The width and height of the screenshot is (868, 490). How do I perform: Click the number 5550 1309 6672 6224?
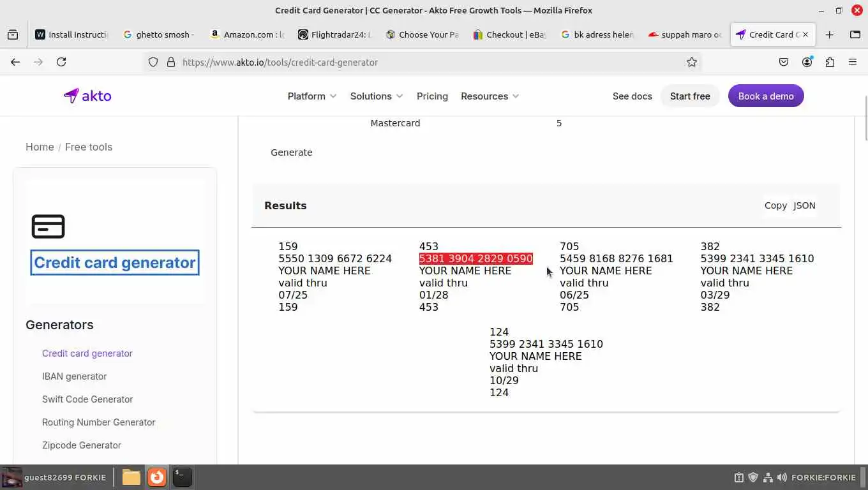click(x=335, y=258)
